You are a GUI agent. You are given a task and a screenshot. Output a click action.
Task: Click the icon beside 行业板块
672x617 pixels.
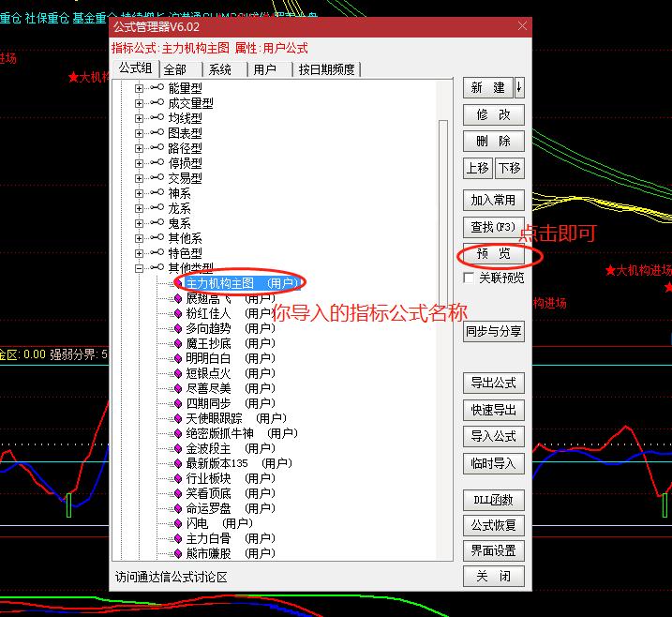[x=177, y=478]
